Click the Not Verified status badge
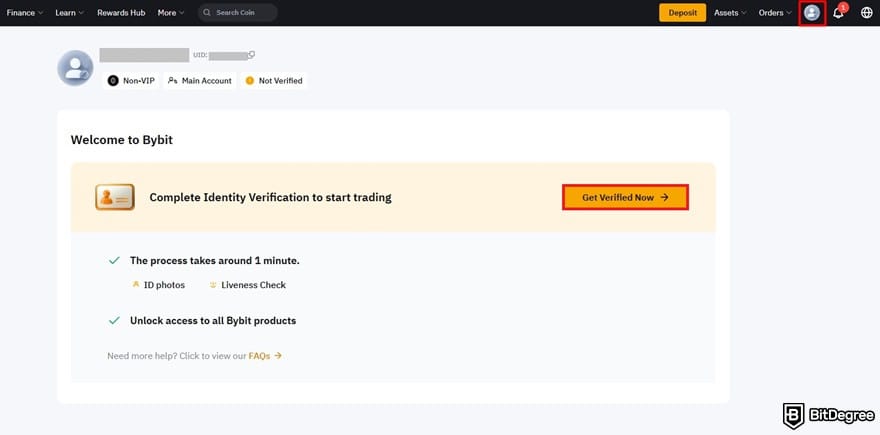The image size is (880, 435). [x=274, y=81]
